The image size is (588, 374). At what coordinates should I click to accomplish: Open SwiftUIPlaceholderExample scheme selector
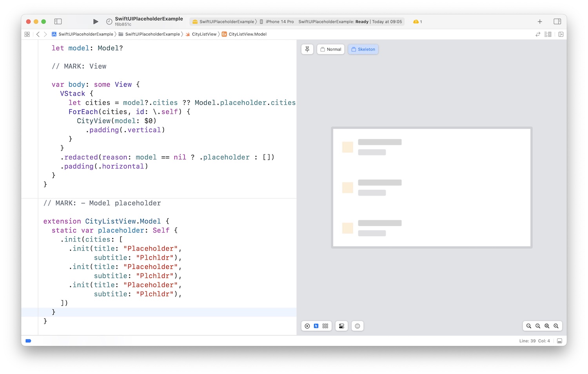223,22
